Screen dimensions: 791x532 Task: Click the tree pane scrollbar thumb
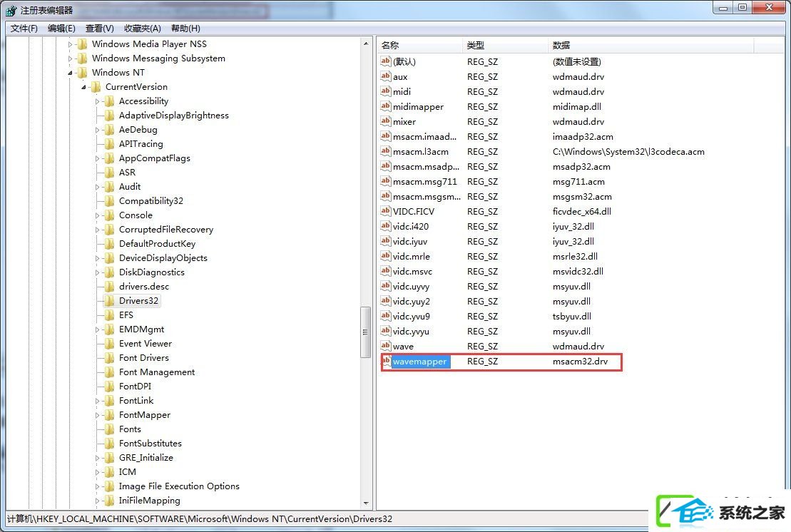[366, 332]
